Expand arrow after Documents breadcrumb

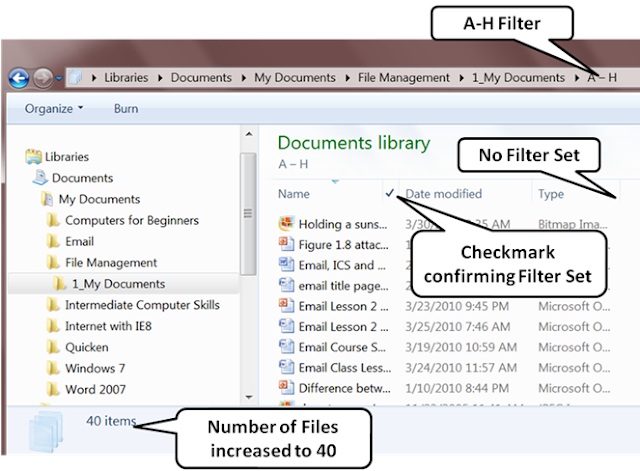(x=243, y=78)
